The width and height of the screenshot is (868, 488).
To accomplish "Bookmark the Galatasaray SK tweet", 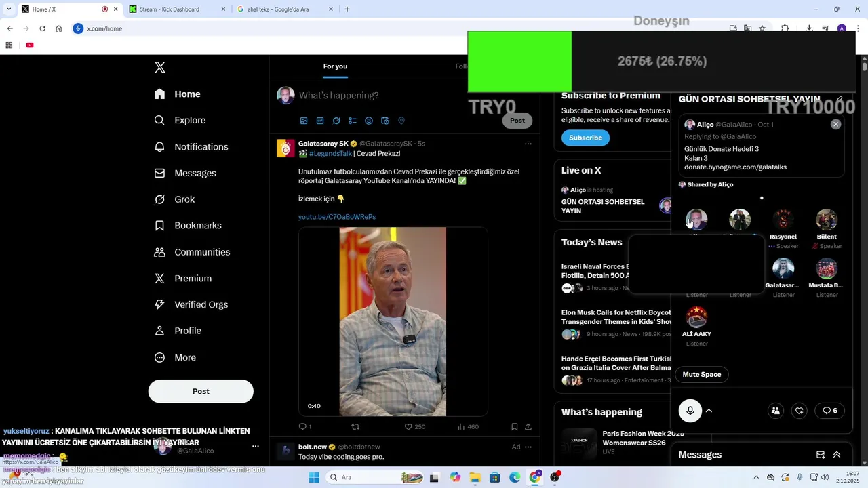I will (515, 427).
